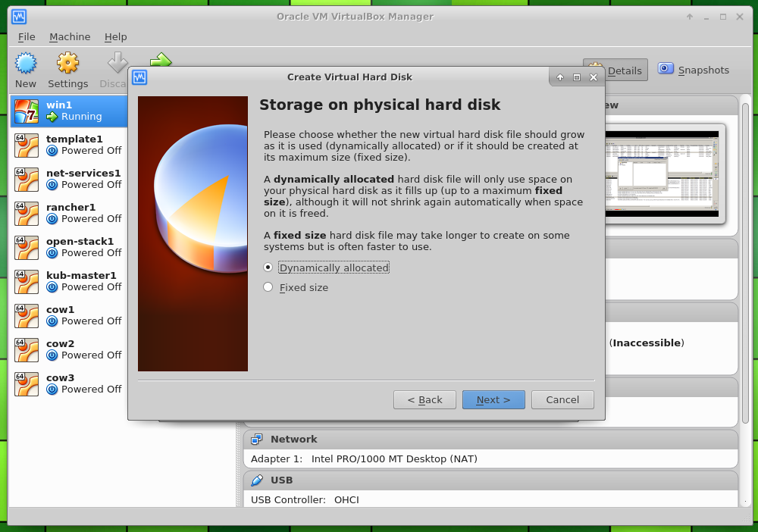Open the File menu
Viewport: 758px width, 532px height.
[x=27, y=36]
